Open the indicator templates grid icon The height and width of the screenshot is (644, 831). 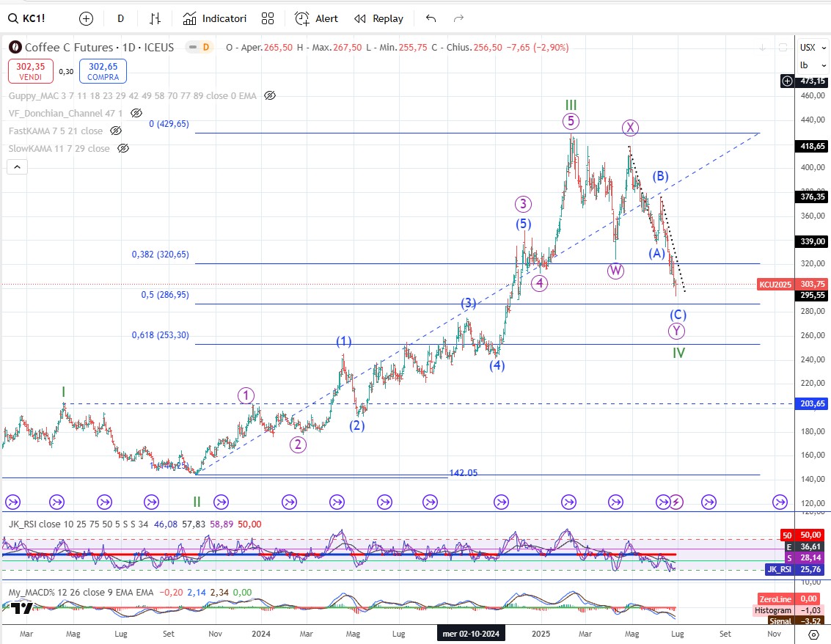pos(268,18)
